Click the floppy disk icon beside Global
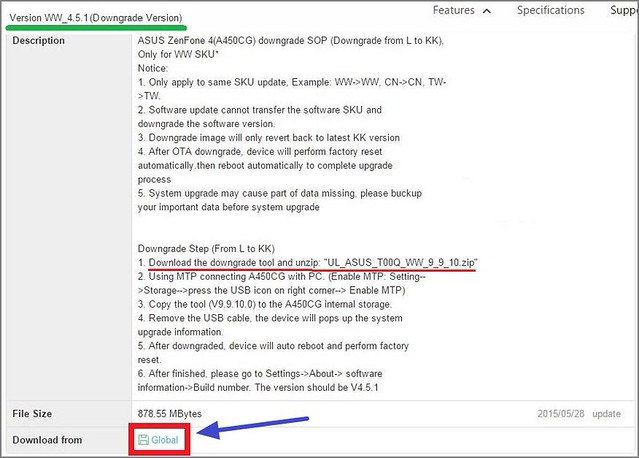This screenshot has height=458, width=639. tap(143, 440)
